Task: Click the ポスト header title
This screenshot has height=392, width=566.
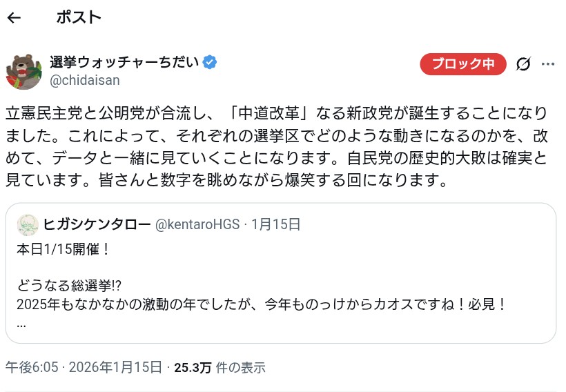Action: (79, 18)
